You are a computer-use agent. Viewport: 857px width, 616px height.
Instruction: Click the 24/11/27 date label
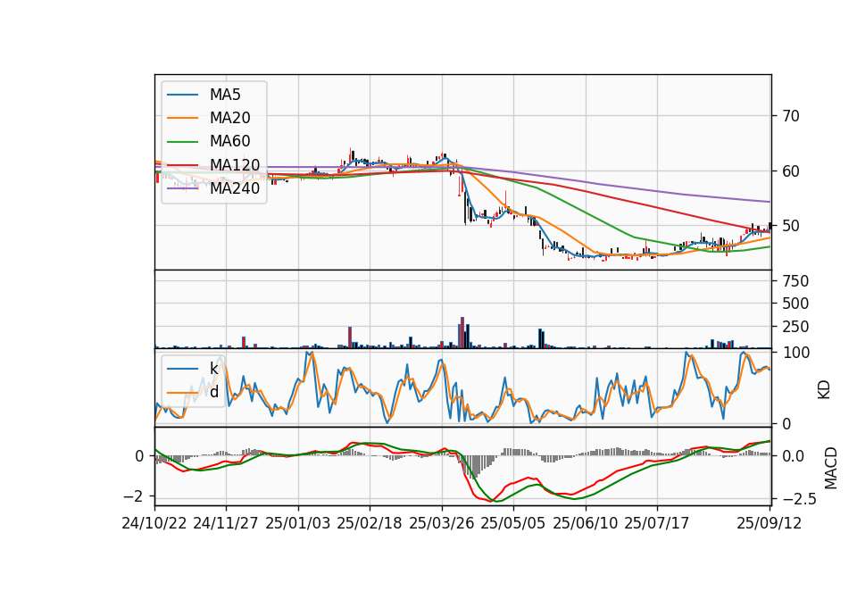coord(226,523)
